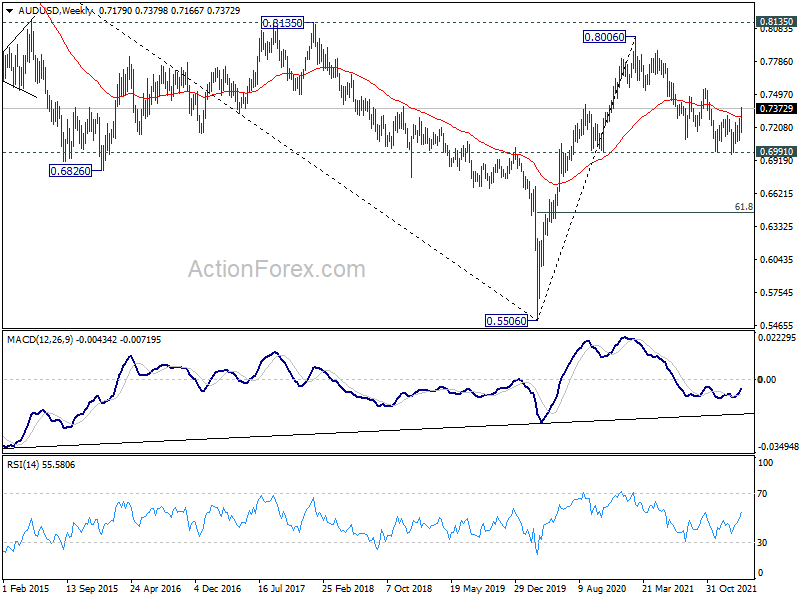Click the MACD(12,26,9) indicator label
The height and width of the screenshot is (600, 800).
(40, 340)
